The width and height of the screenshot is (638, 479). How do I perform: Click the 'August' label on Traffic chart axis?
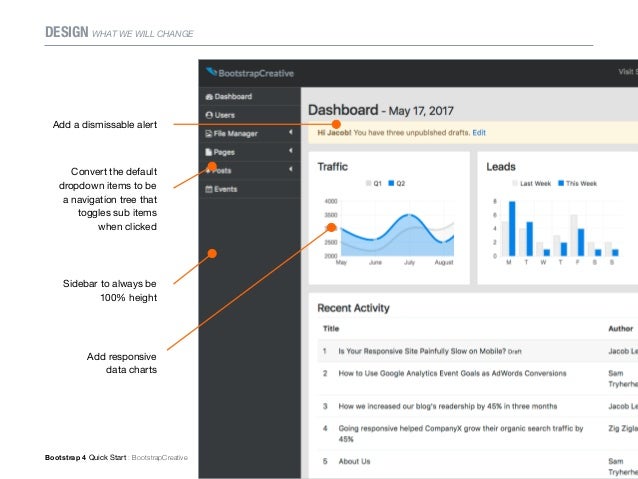pyautogui.click(x=444, y=262)
